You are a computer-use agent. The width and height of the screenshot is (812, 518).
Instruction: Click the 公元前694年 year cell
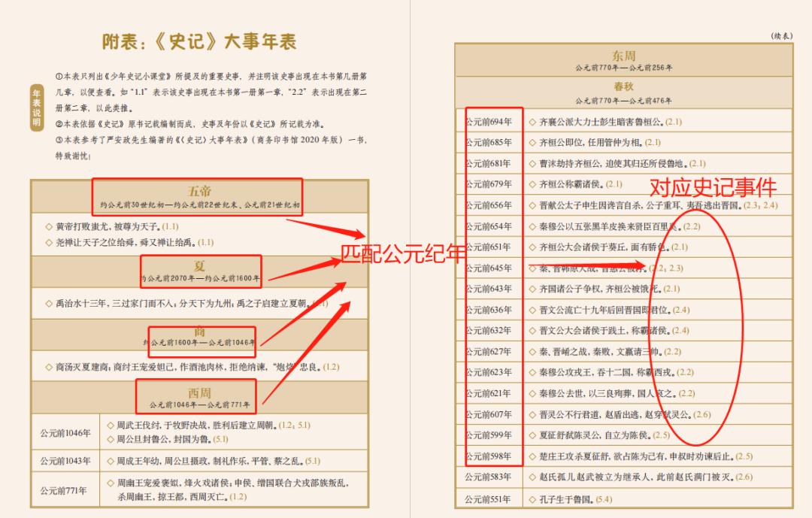click(489, 122)
